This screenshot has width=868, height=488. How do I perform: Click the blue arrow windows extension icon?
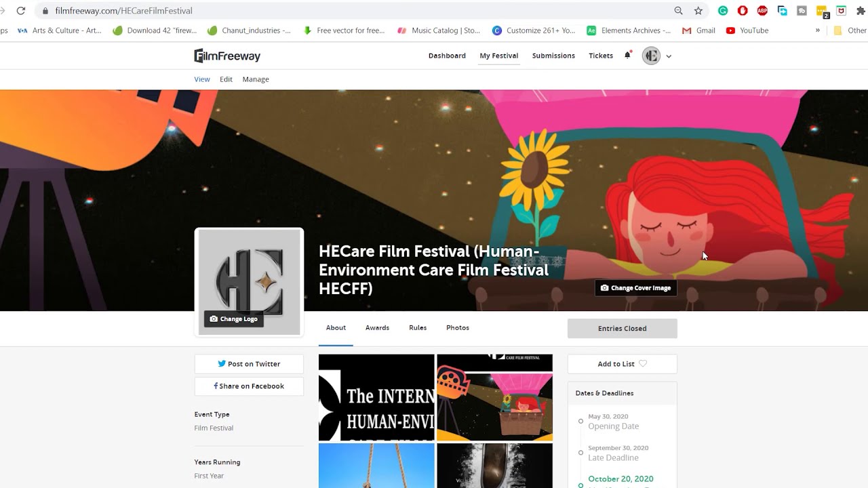click(x=782, y=11)
